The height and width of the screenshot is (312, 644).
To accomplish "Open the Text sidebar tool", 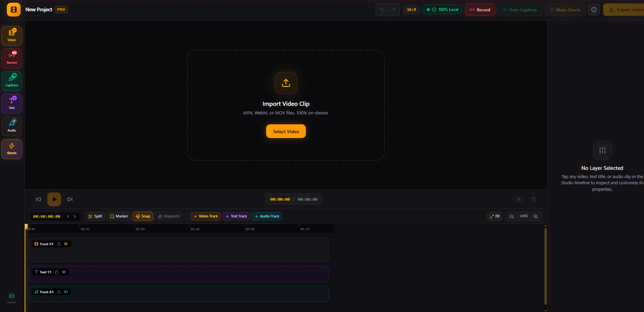I will [x=12, y=104].
